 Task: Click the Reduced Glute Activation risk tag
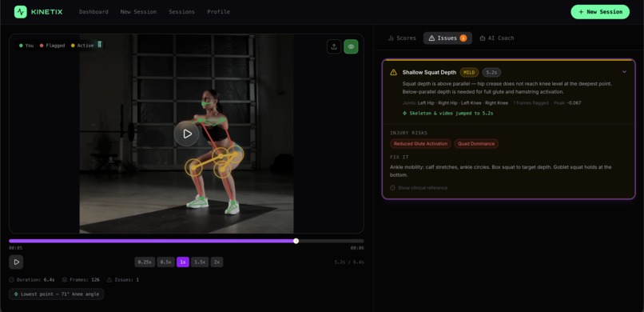click(x=420, y=144)
